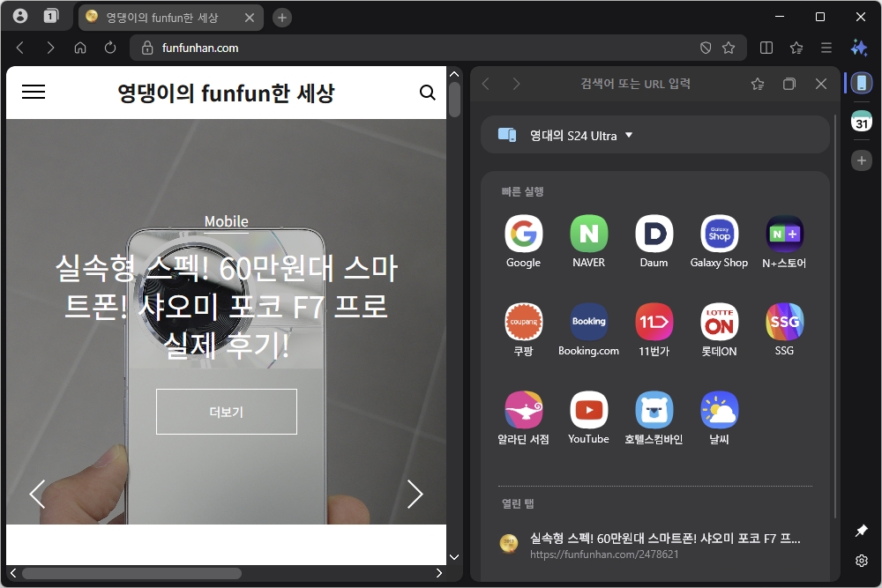Screen dimensions: 882x588
Task: Toggle the split view icon
Action: click(766, 48)
